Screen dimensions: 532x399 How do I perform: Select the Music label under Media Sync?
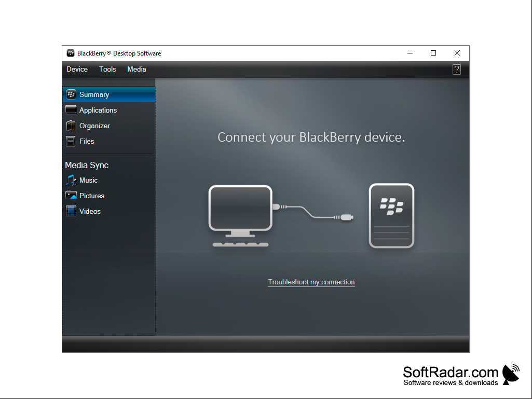[x=89, y=180]
